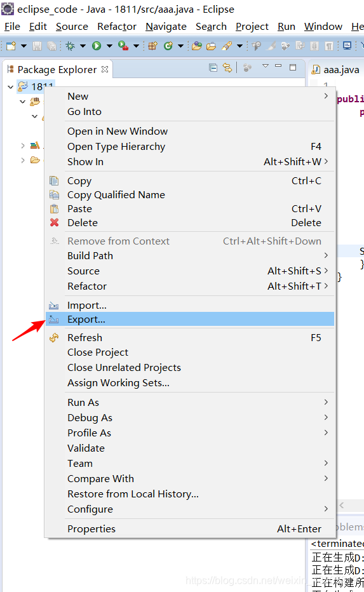The height and width of the screenshot is (592, 364).
Task: Open the Search dropdown arrow in the toolbar
Action: pos(239,46)
